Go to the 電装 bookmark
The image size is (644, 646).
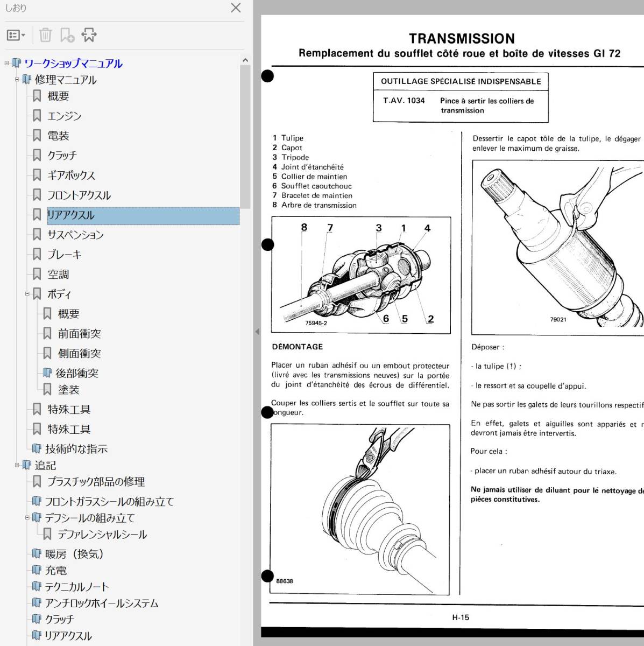tap(58, 136)
